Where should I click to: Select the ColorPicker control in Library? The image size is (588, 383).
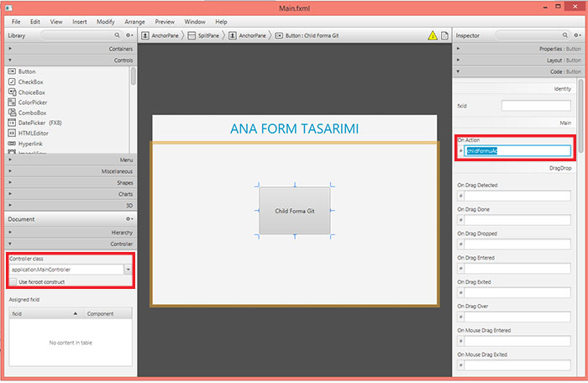click(34, 102)
